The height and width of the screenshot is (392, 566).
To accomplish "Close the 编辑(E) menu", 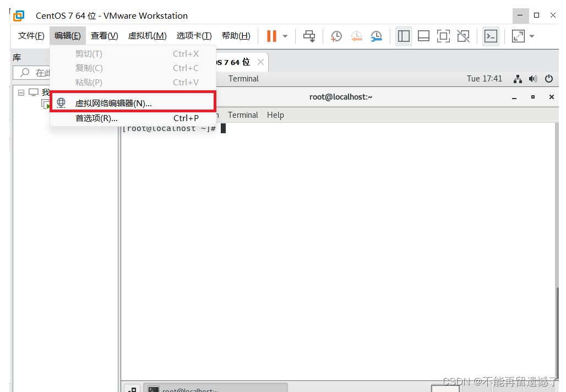I will tap(68, 36).
